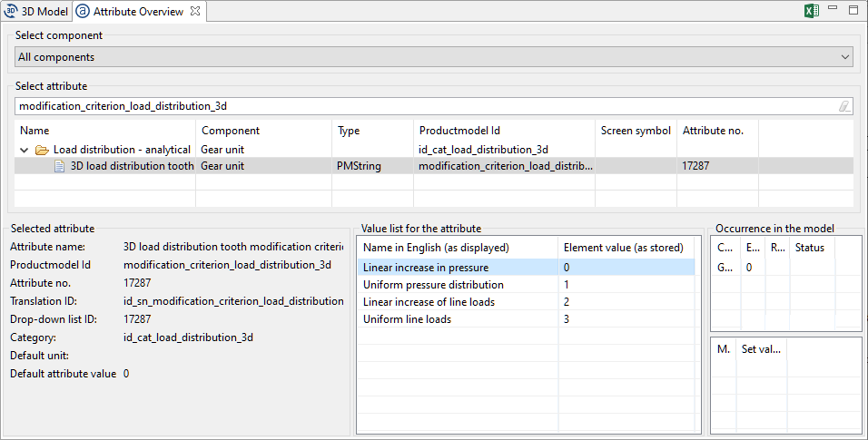The image size is (868, 440).
Task: Select Linear increase of line loads row
Action: point(429,302)
